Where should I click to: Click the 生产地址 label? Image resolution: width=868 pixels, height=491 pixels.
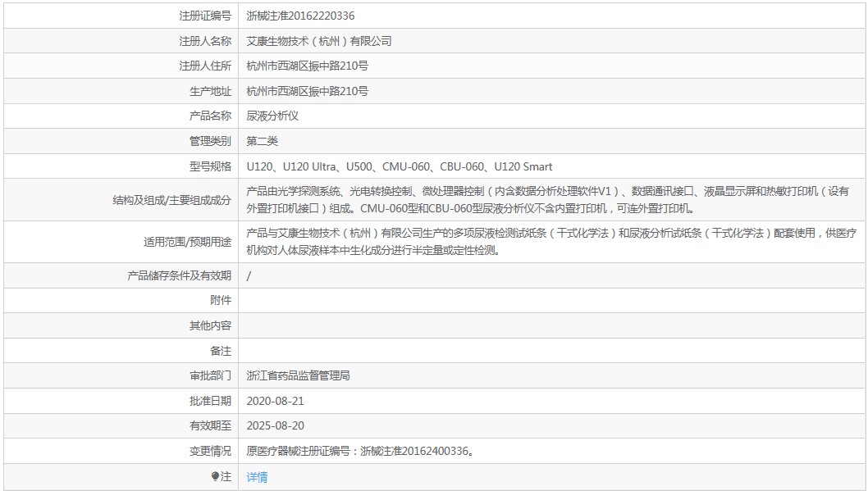coord(210,91)
